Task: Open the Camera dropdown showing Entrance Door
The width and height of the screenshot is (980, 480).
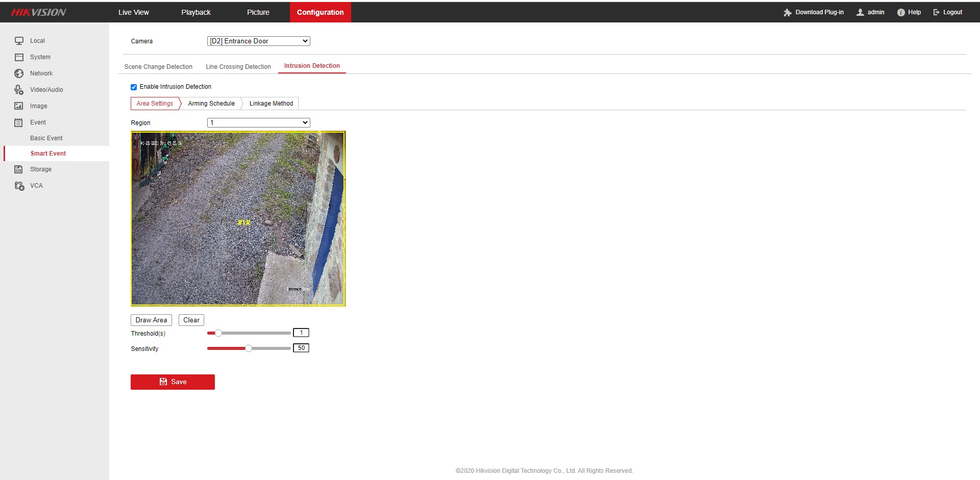Action: coord(258,41)
